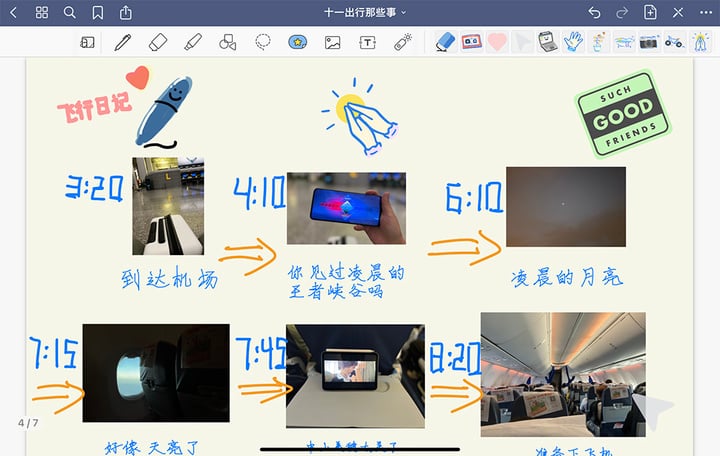Tap the airplane cabin photo at 8:20
This screenshot has height=456, width=720.
562,374
